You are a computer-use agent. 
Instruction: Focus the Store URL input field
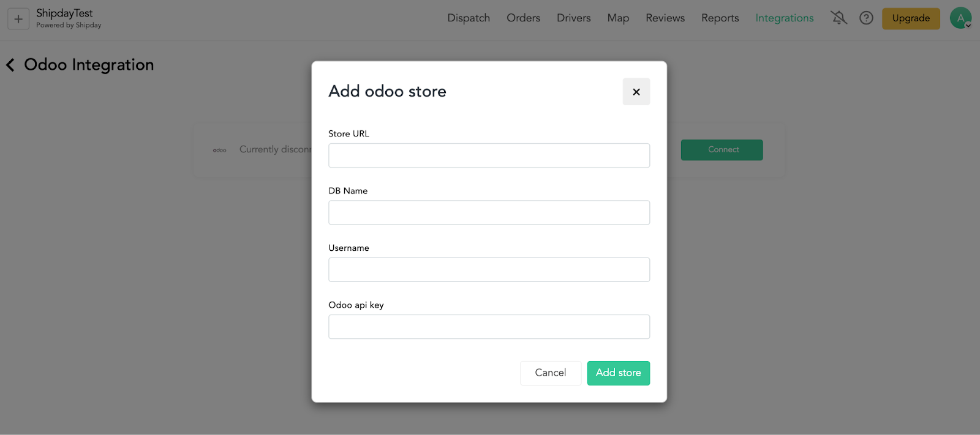tap(489, 155)
